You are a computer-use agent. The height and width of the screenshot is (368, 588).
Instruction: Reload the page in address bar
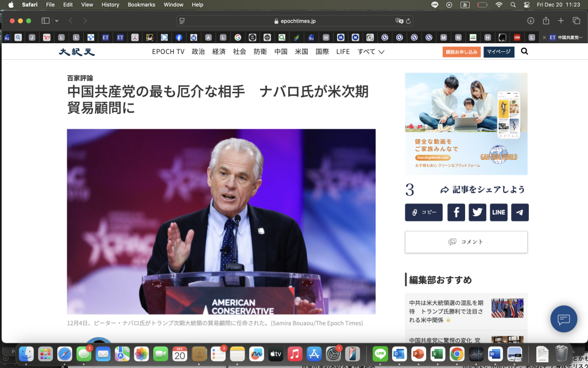click(x=409, y=21)
